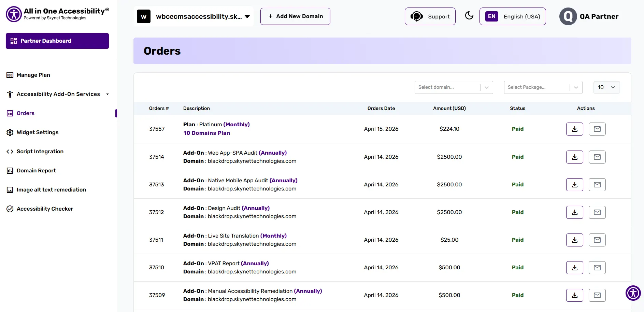This screenshot has height=312, width=644.
Task: Toggle dark mode moon icon
Action: pyautogui.click(x=469, y=16)
